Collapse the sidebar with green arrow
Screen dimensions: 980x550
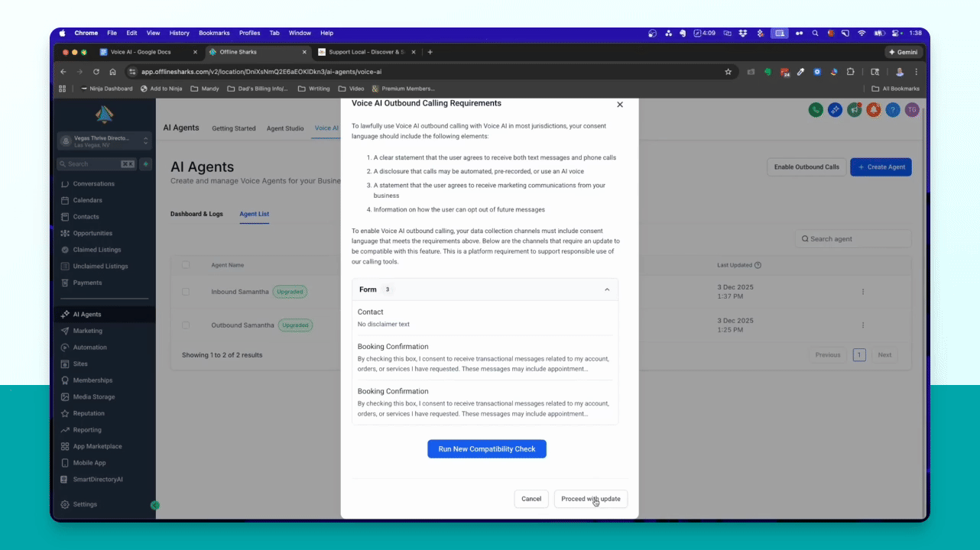tap(155, 505)
